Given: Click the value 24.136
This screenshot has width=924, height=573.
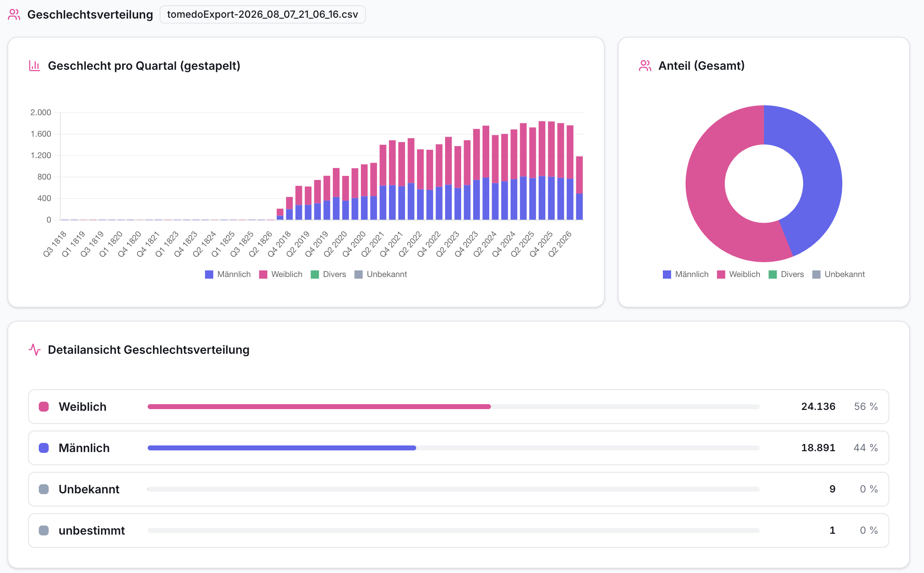Looking at the screenshot, I should coord(818,407).
